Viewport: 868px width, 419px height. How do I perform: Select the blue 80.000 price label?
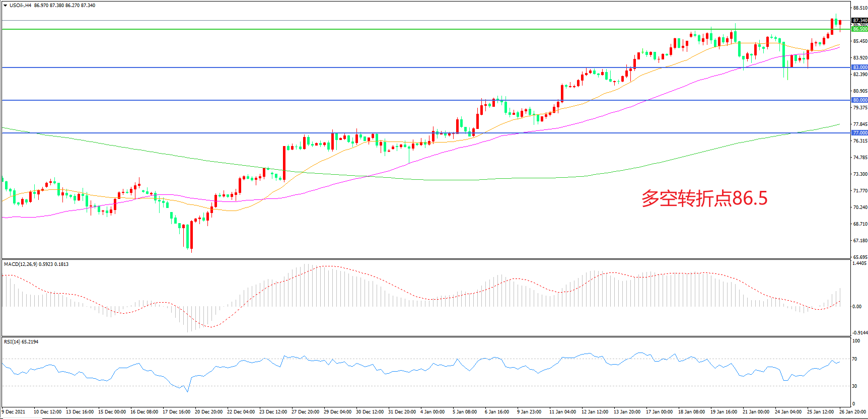point(859,100)
